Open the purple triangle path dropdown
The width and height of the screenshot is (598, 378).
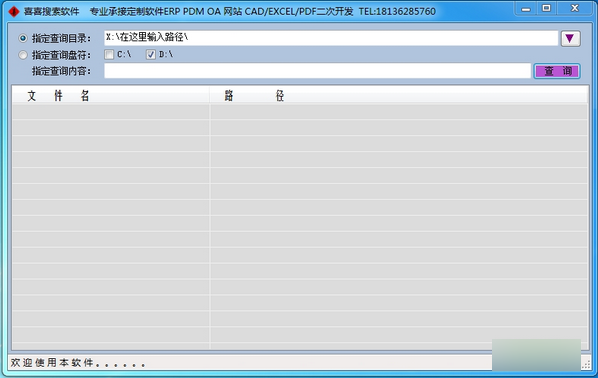570,39
